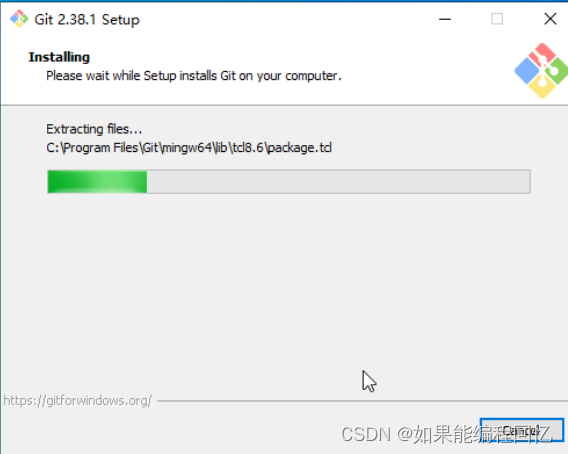
Task: Click the red diamond of header Git logo
Action: [x=542, y=55]
